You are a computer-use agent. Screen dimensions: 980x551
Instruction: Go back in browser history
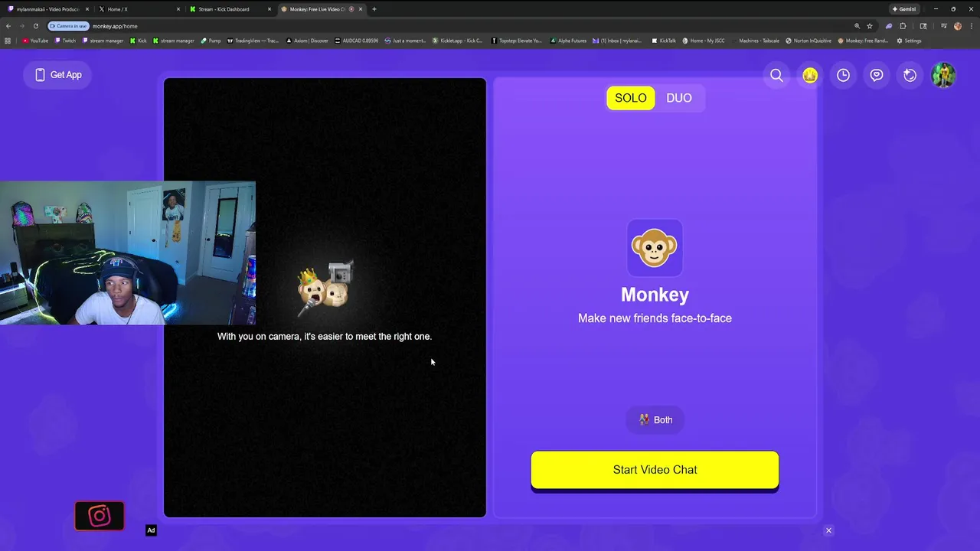(8, 26)
